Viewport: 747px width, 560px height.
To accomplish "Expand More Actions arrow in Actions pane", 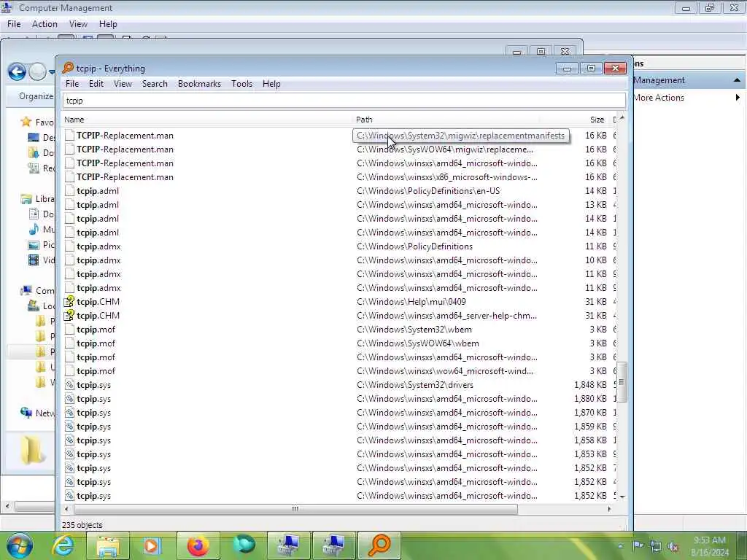I will pyautogui.click(x=737, y=98).
